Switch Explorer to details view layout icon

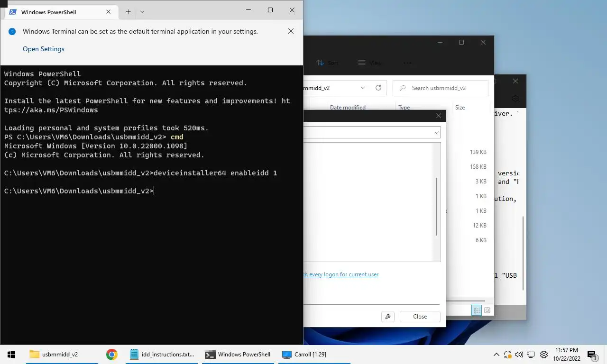[477, 310]
